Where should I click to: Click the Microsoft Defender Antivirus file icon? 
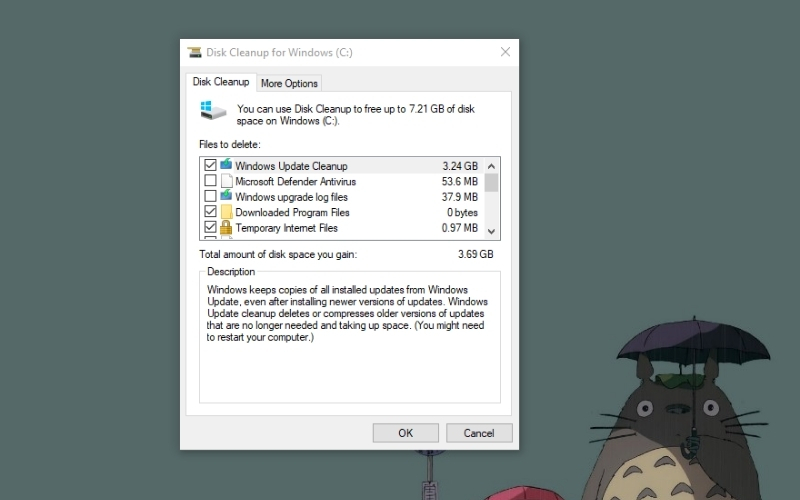[x=226, y=181]
